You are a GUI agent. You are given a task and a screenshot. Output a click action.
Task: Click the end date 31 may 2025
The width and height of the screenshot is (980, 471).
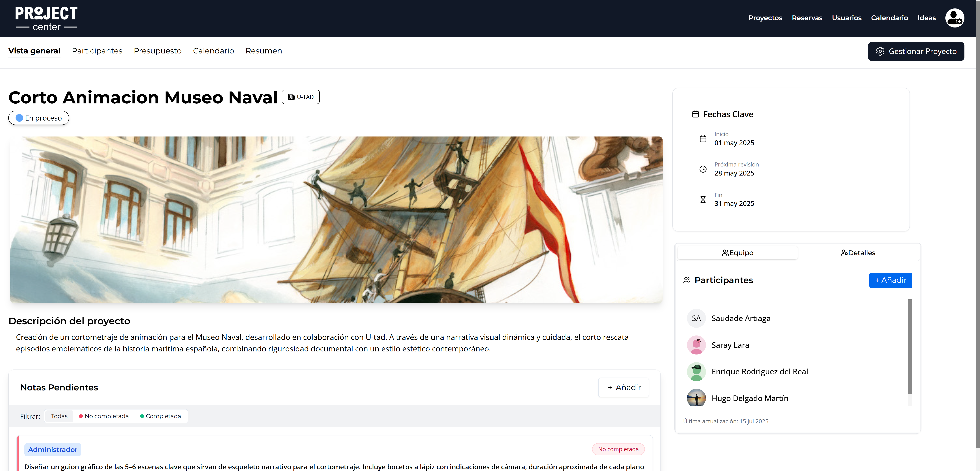(x=734, y=204)
